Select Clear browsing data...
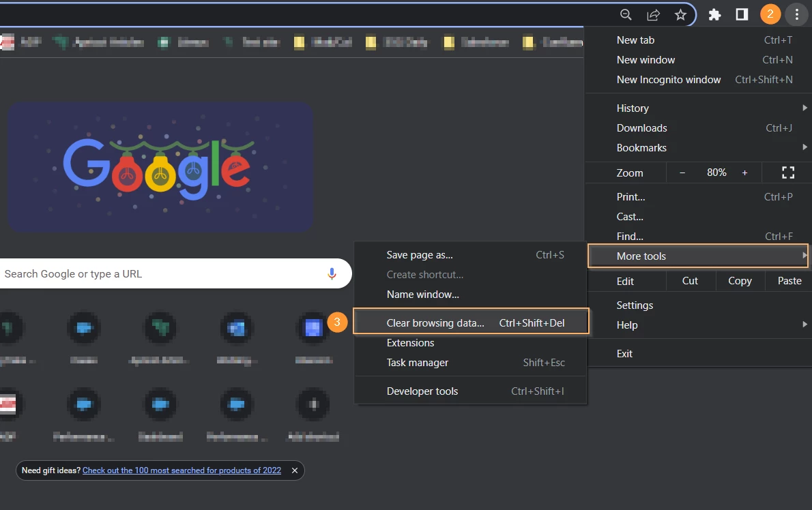 point(472,322)
